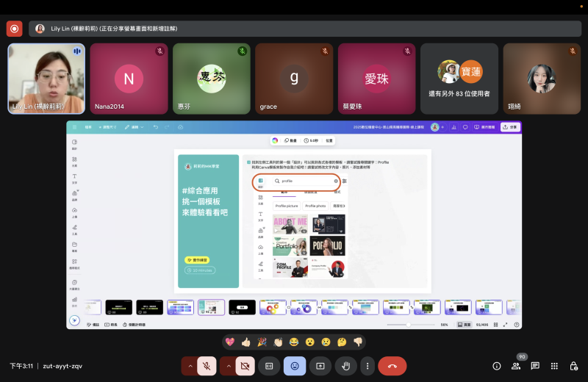Open the Canva 檔案 menu
The image size is (588, 382).
[x=88, y=127]
